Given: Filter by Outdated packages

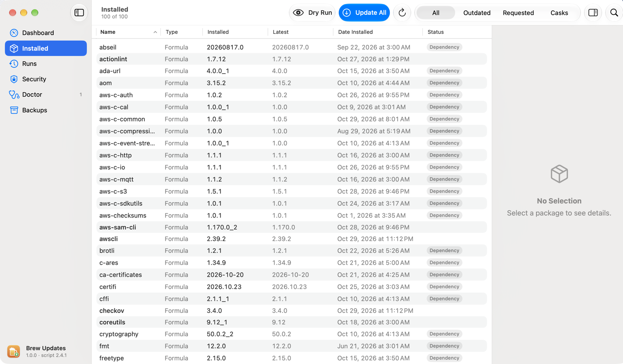Looking at the screenshot, I should 477,13.
